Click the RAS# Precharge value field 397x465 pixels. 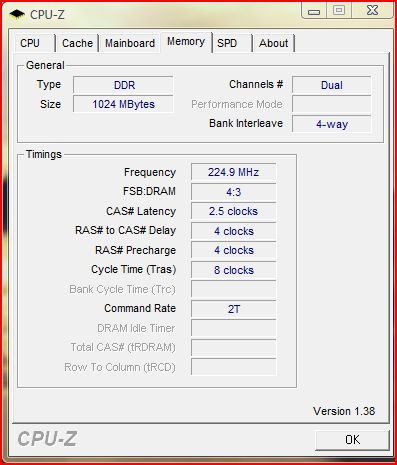click(x=233, y=250)
